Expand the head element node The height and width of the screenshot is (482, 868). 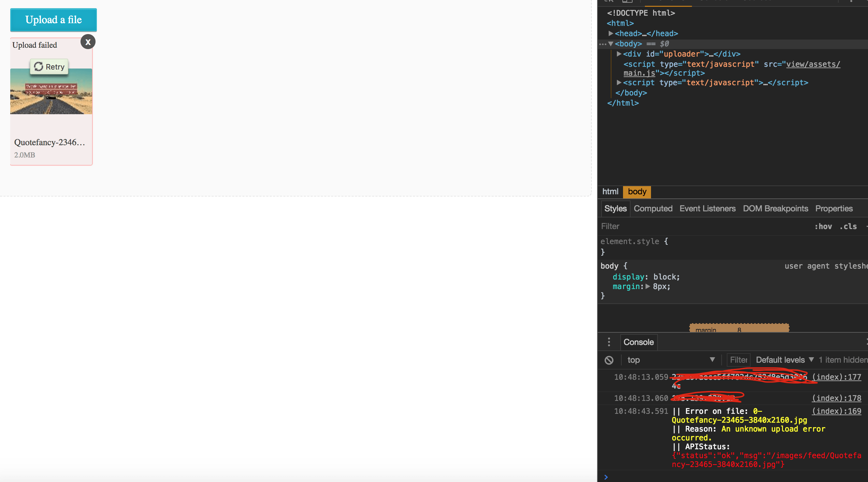611,33
